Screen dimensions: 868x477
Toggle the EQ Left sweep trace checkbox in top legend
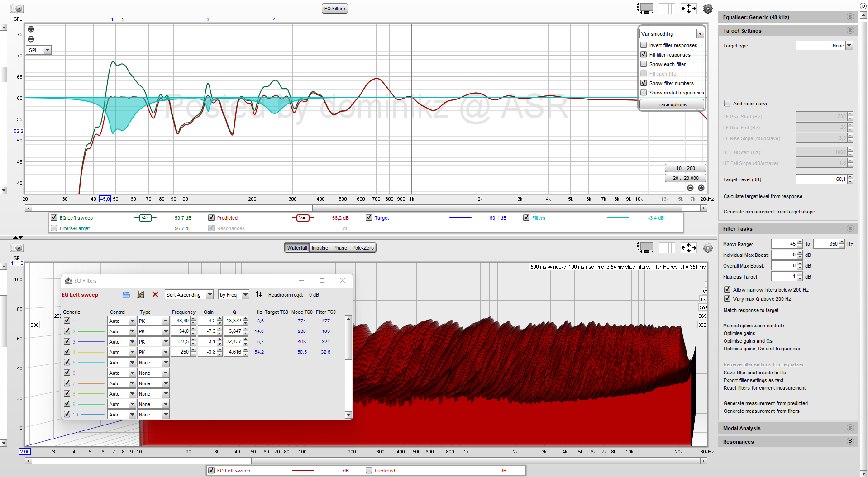tap(54, 217)
